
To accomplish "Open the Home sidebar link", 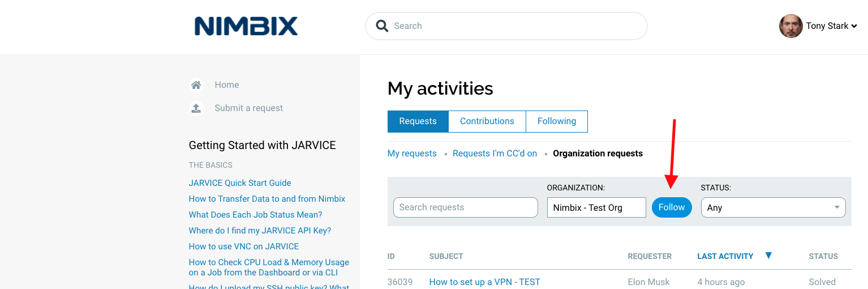I will (227, 85).
